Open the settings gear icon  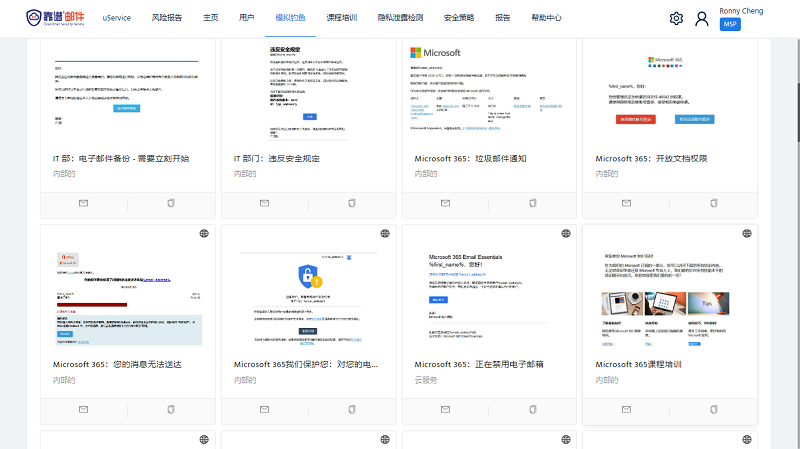tap(676, 19)
